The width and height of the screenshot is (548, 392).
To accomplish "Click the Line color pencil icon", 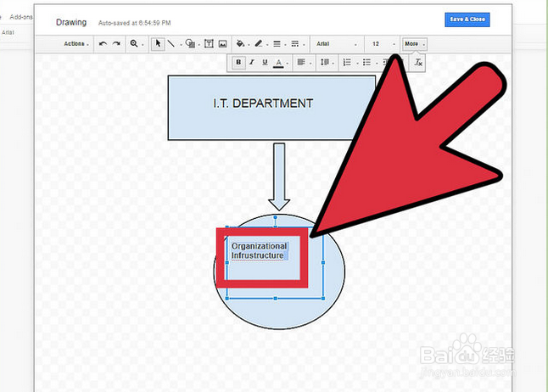I will coord(259,44).
